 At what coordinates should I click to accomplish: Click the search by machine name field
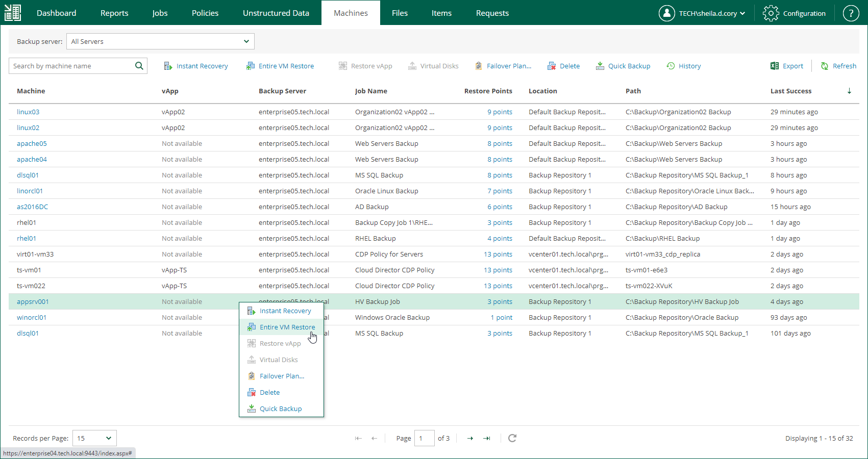pyautogui.click(x=71, y=66)
